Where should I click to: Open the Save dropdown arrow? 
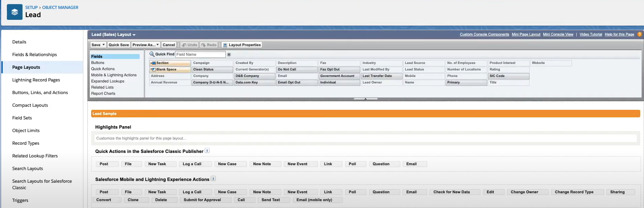tap(103, 45)
